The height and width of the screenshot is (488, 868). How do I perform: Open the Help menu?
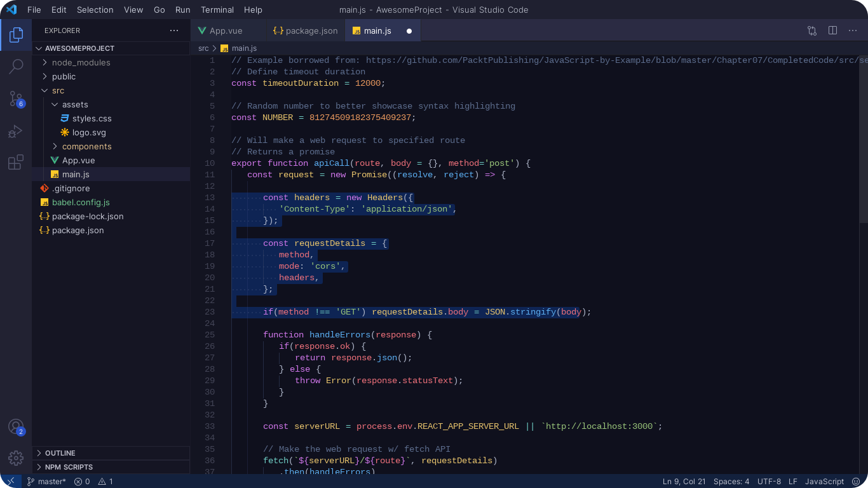click(x=253, y=10)
